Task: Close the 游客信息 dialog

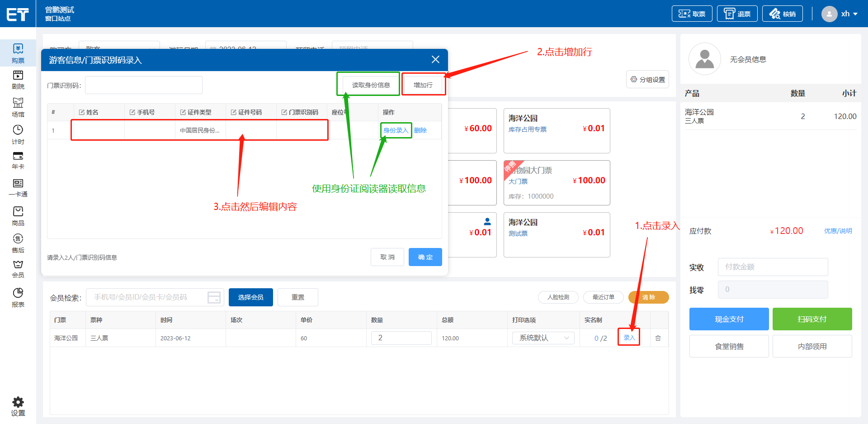Action: pyautogui.click(x=435, y=60)
